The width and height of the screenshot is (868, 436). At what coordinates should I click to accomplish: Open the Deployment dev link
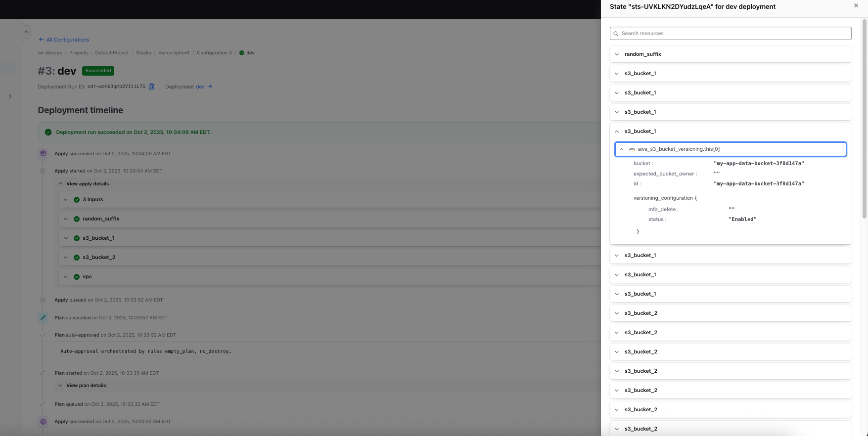(x=200, y=87)
